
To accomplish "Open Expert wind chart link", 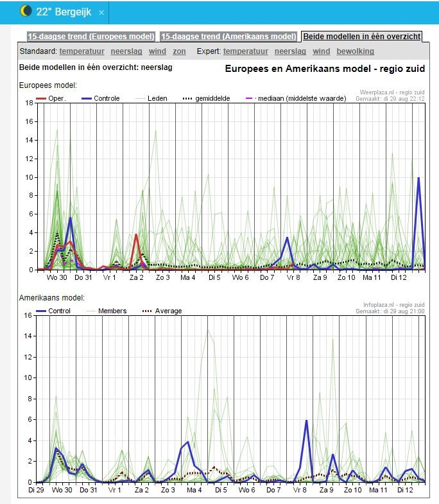I will tap(322, 51).
